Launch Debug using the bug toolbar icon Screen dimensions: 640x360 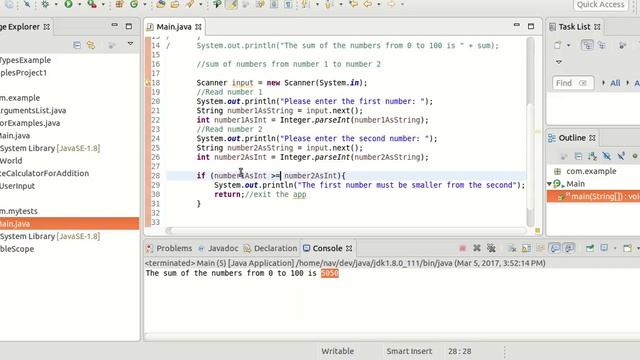pos(44,4)
